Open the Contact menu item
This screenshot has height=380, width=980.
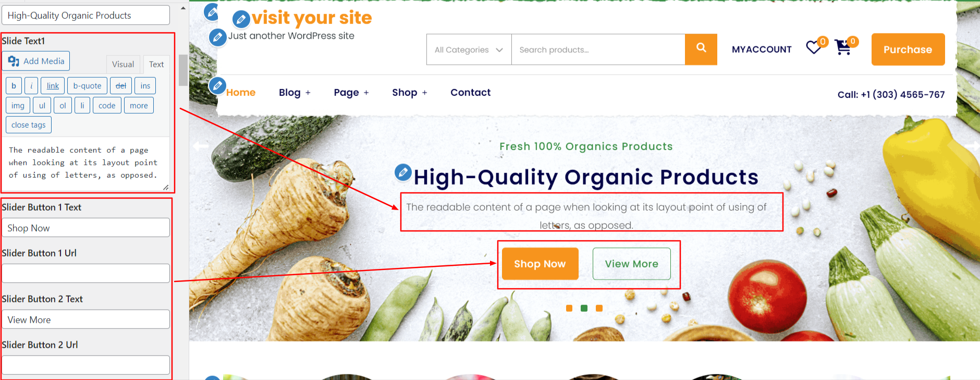pyautogui.click(x=470, y=92)
